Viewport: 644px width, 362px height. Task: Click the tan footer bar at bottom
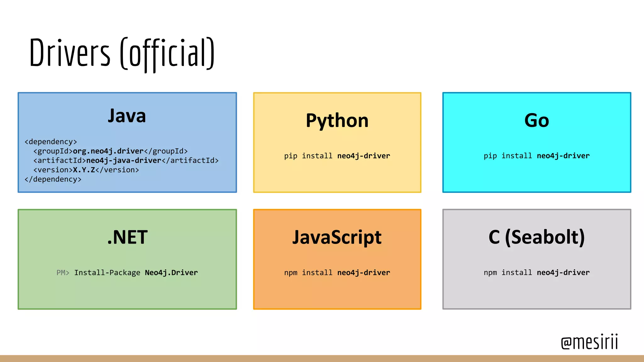pos(322,359)
